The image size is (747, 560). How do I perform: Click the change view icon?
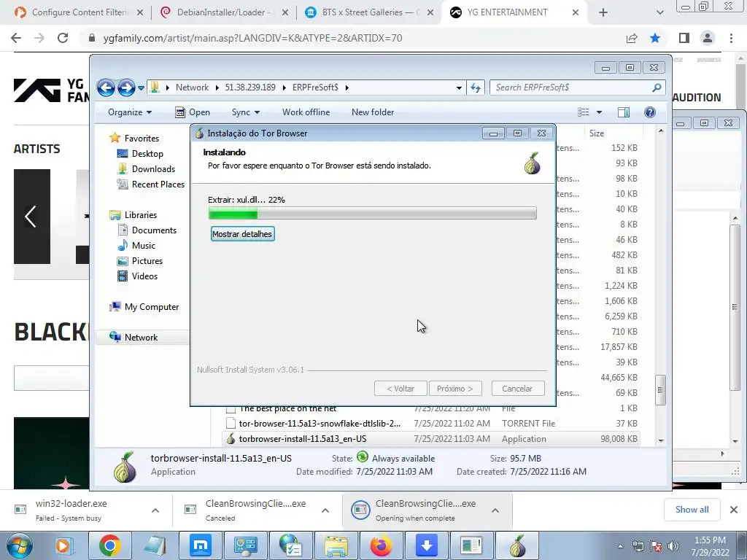coord(583,112)
